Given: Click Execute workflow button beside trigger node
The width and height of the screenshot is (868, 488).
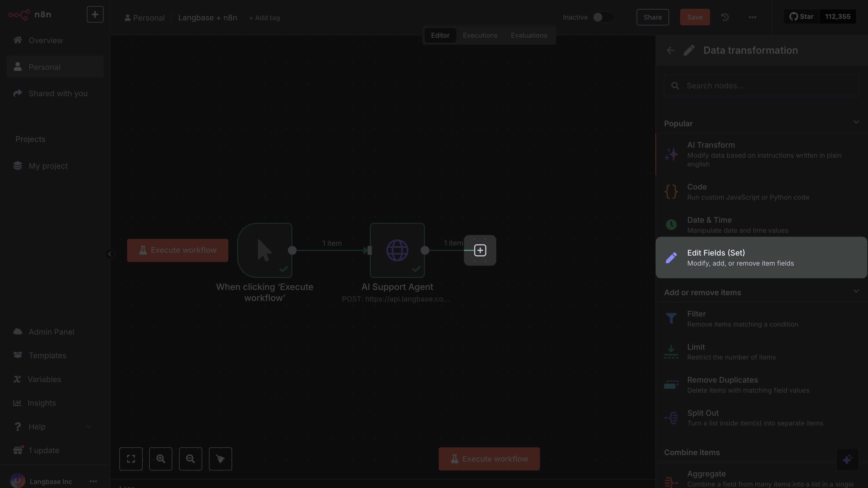Looking at the screenshot, I should coord(178,250).
